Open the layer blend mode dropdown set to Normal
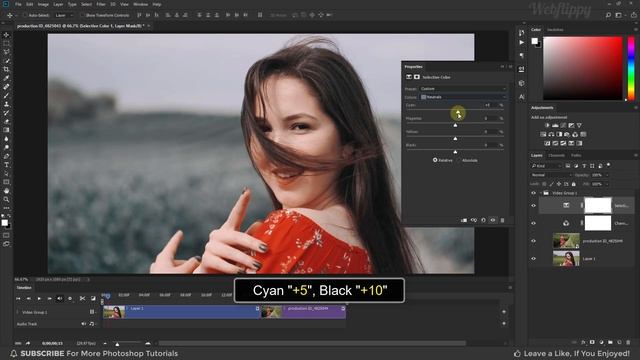Image resolution: width=640 pixels, height=360 pixels. tap(550, 175)
